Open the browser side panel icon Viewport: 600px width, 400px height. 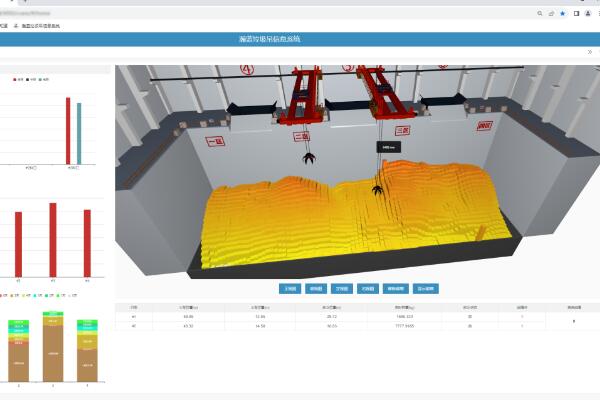(575, 14)
